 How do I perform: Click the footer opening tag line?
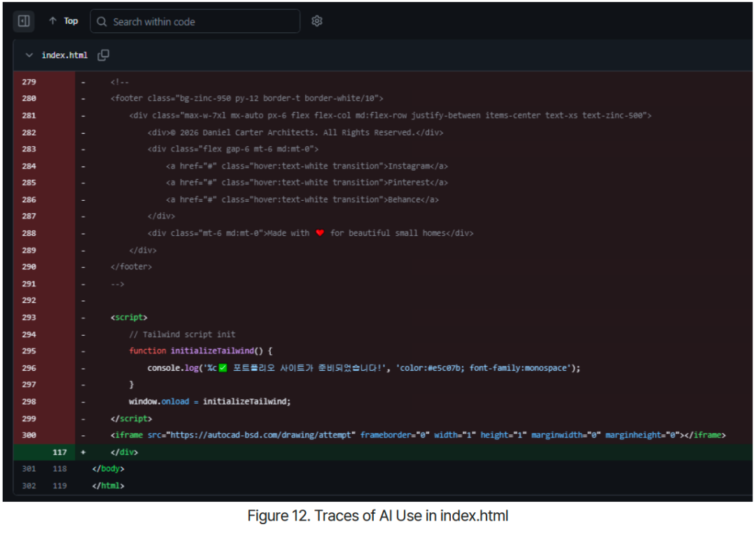247,99
